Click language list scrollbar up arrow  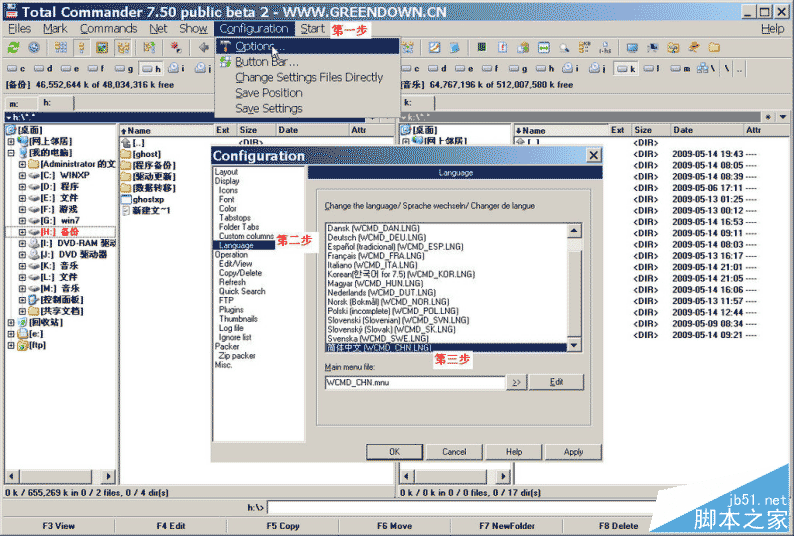pyautogui.click(x=574, y=231)
